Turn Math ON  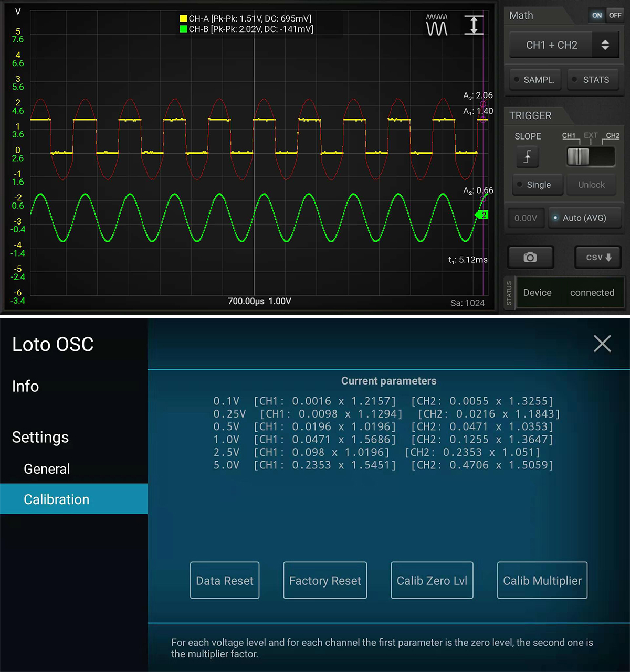[x=597, y=15]
